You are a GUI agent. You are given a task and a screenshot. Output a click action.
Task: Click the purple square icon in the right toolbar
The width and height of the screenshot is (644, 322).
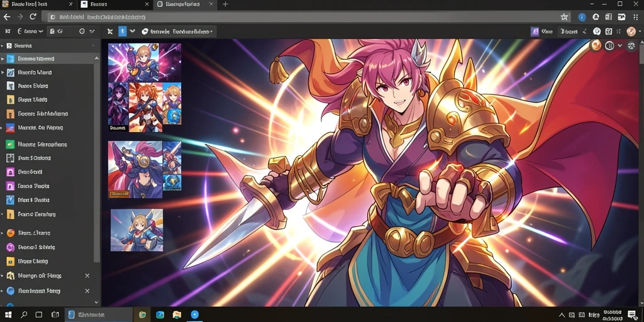[535, 31]
